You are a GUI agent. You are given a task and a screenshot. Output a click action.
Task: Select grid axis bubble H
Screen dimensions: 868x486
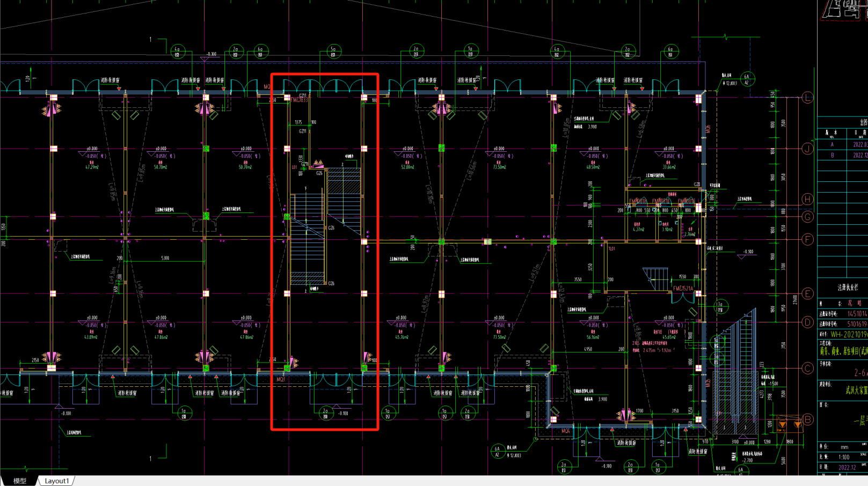click(x=807, y=199)
